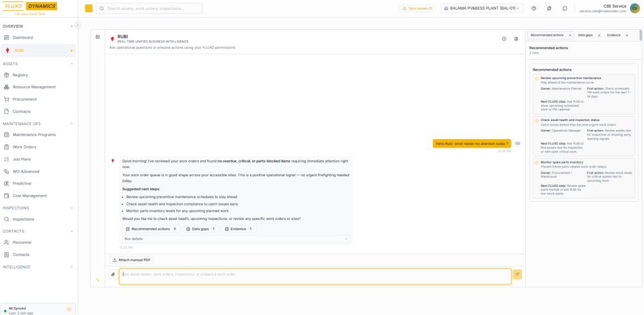This screenshot has height=315, width=644.
Task: Focus the Ask about assets message box
Action: click(315, 276)
